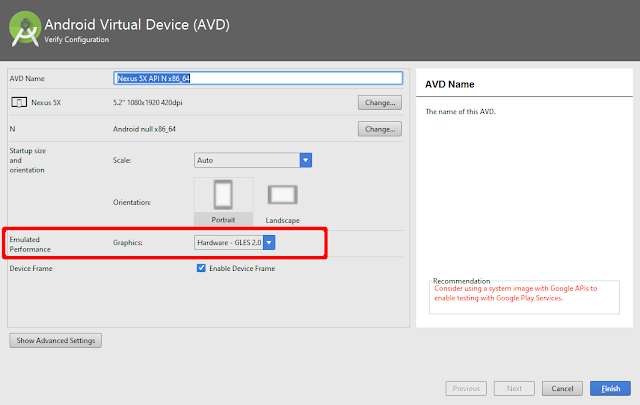Click Change button for Nexus 5X device

pyautogui.click(x=380, y=102)
